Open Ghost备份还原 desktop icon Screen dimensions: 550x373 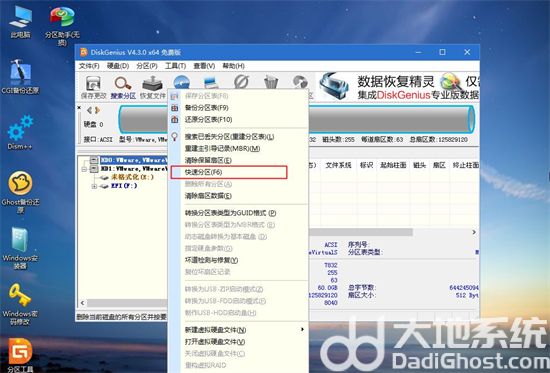click(x=20, y=192)
